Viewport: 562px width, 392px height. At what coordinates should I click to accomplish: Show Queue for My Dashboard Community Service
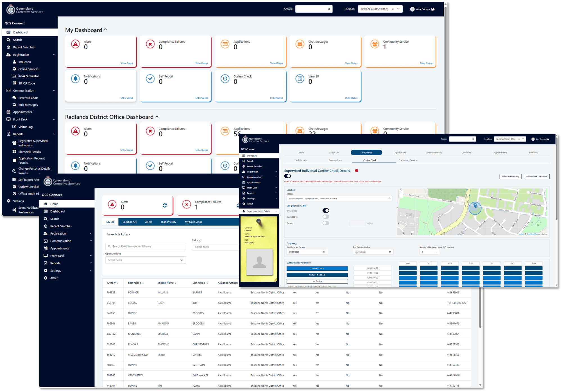point(426,63)
